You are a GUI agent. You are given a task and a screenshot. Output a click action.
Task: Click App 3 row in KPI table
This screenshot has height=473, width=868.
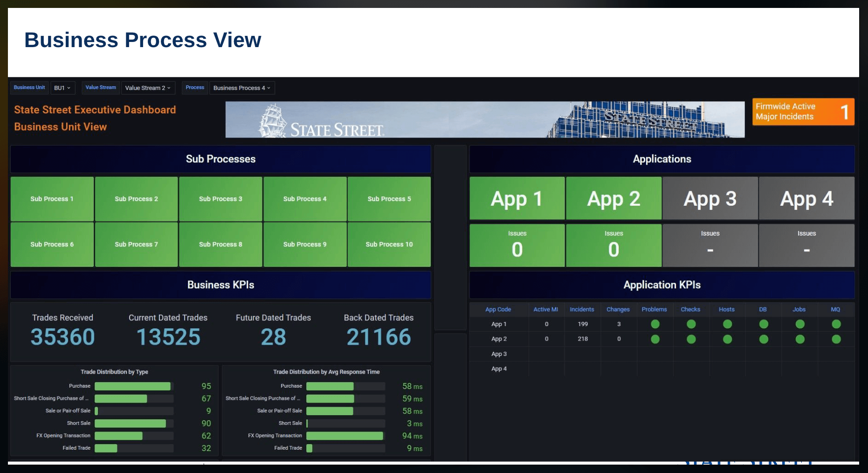[x=662, y=354]
